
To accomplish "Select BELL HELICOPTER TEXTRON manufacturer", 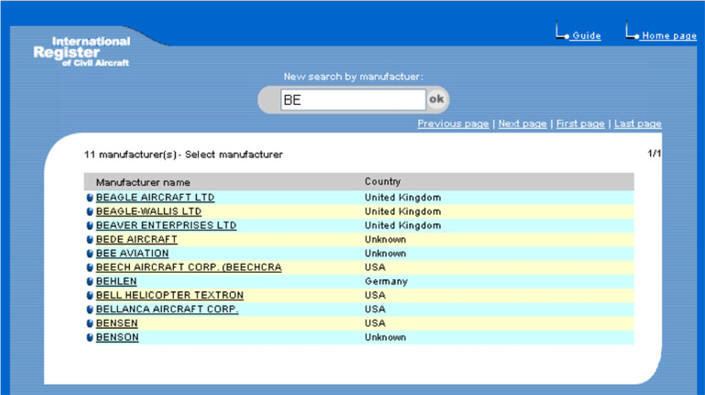I will 170,295.
